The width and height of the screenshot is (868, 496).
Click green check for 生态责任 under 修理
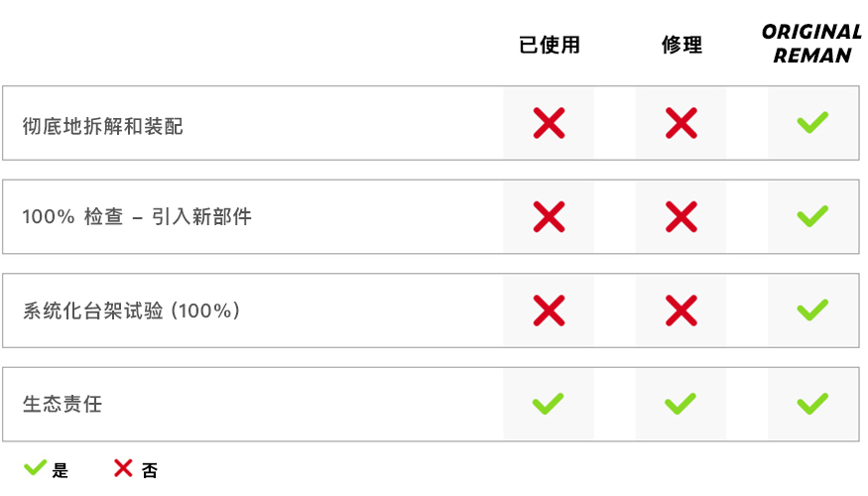[x=681, y=404]
